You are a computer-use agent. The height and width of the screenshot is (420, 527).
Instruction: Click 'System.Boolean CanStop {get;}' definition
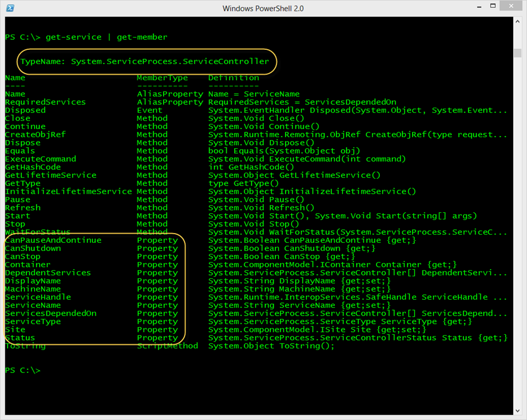coord(282,256)
